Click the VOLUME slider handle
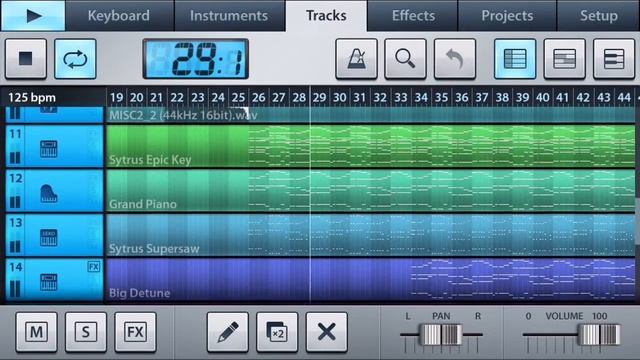Image resolution: width=640 pixels, height=360 pixels. (x=599, y=335)
